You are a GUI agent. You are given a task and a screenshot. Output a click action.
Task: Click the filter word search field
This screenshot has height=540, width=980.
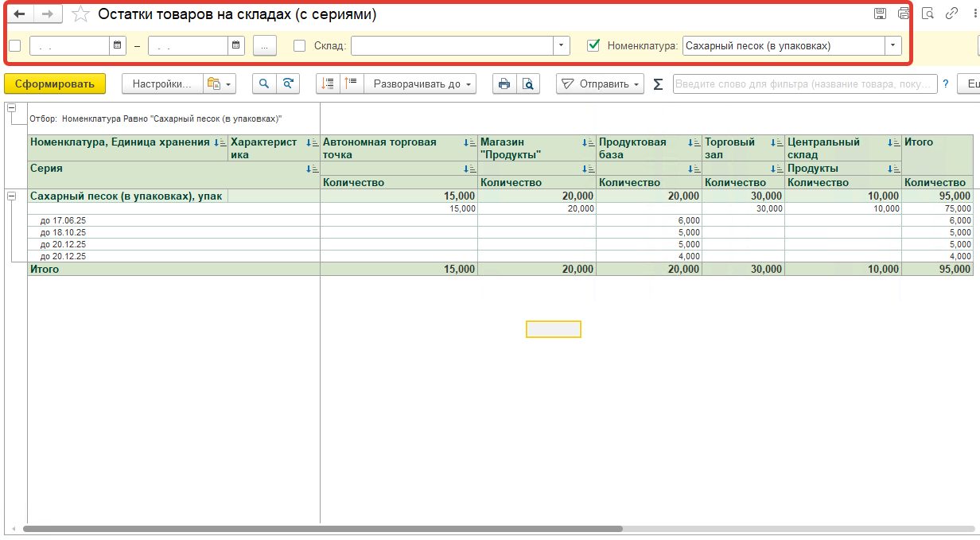[805, 84]
